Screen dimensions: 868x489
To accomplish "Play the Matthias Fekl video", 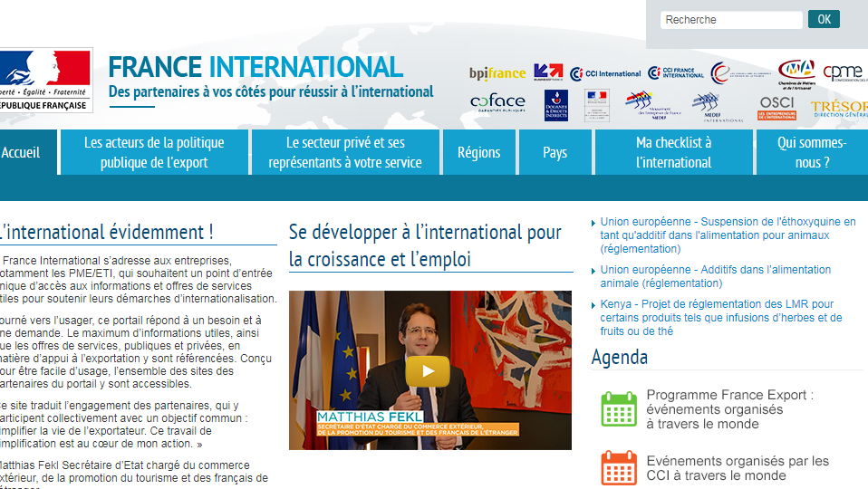I will coord(428,371).
